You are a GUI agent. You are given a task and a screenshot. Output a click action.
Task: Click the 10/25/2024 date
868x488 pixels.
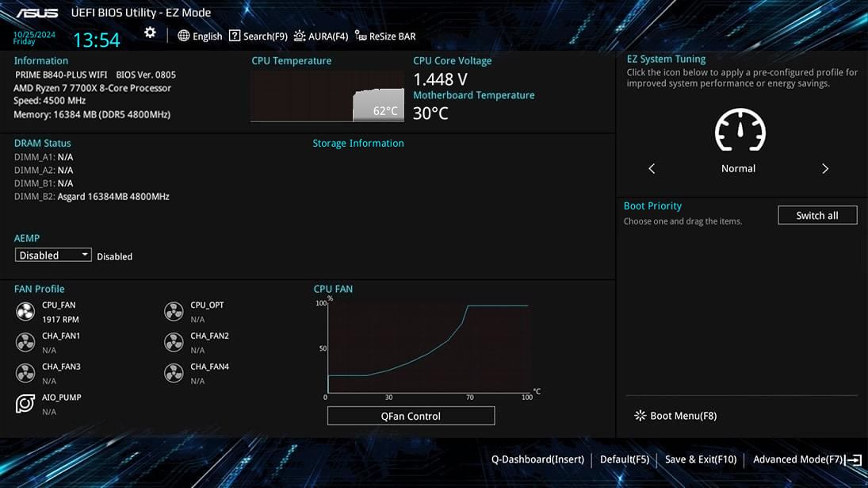[34, 34]
